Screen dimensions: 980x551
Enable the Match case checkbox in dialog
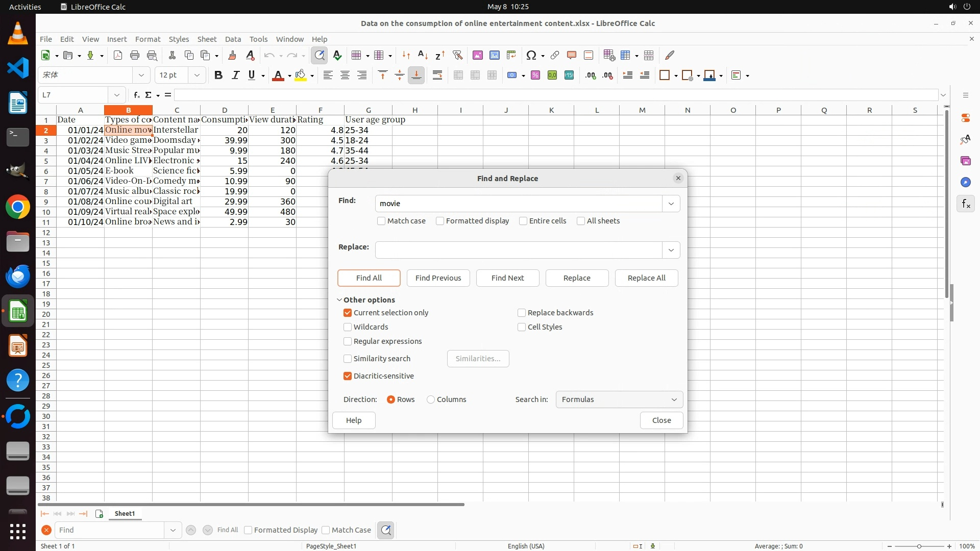coord(381,221)
